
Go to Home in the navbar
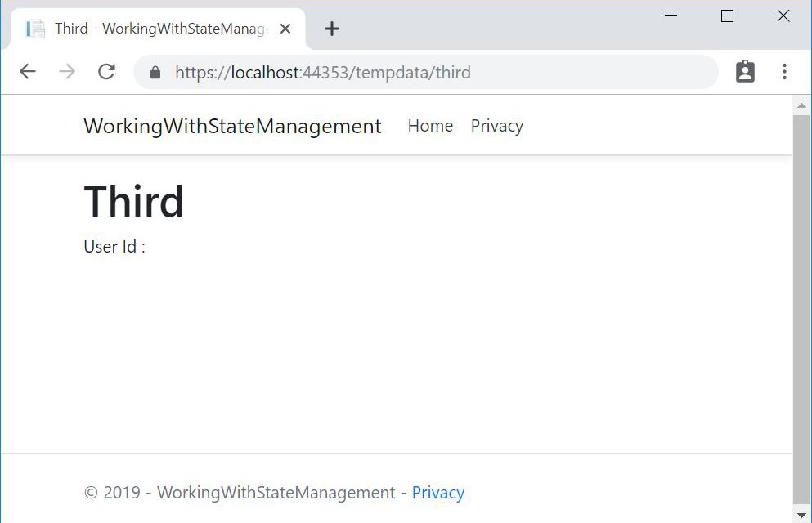[430, 126]
